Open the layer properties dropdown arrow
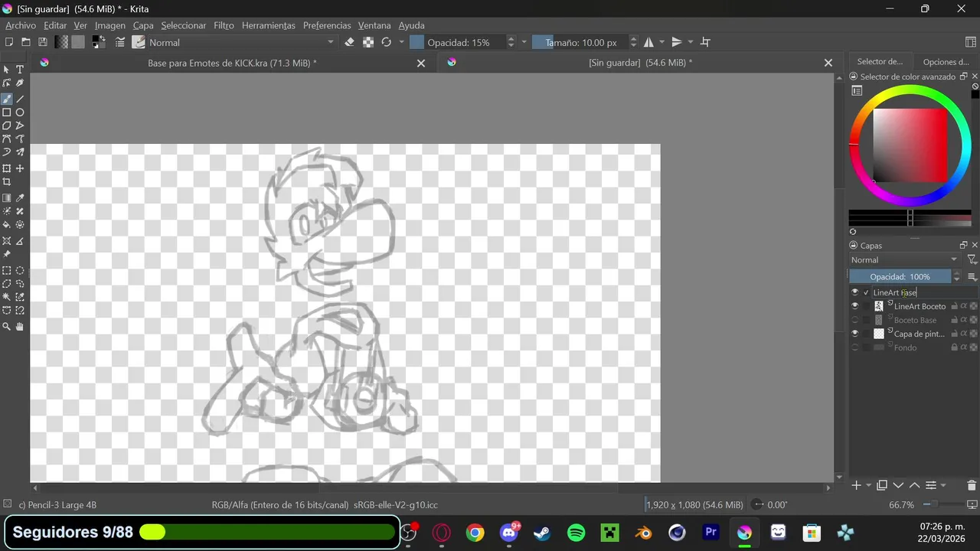This screenshot has width=980, height=551. click(x=943, y=485)
